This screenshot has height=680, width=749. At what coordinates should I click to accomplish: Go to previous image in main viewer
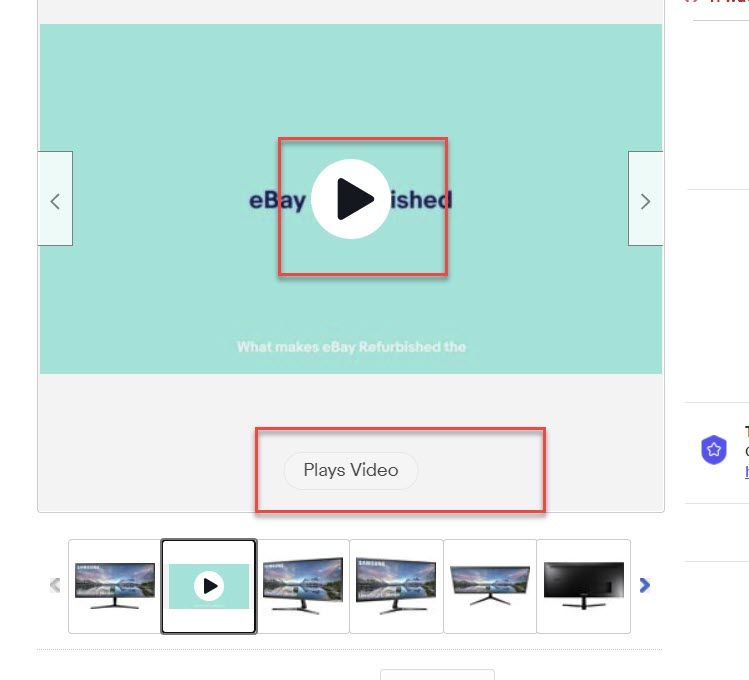tap(55, 199)
